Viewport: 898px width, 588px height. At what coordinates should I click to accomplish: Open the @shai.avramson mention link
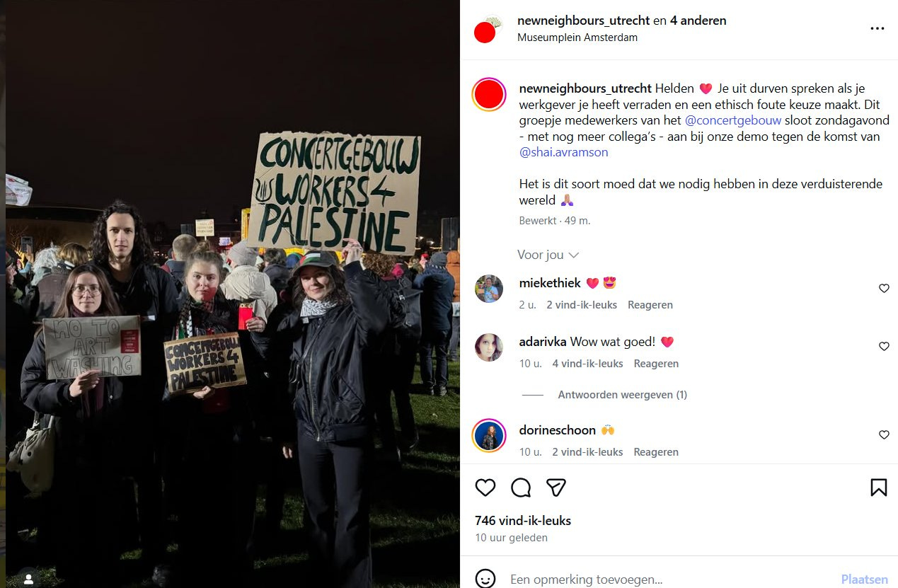coord(563,152)
